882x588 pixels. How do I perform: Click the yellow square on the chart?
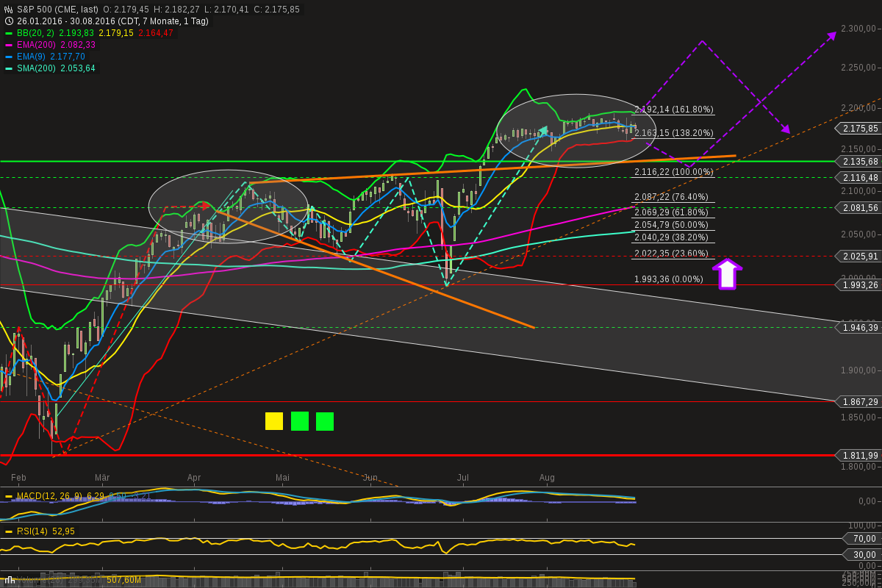tap(274, 421)
